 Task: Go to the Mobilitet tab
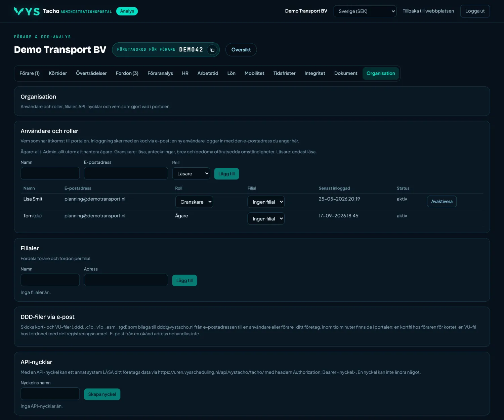[x=254, y=73]
